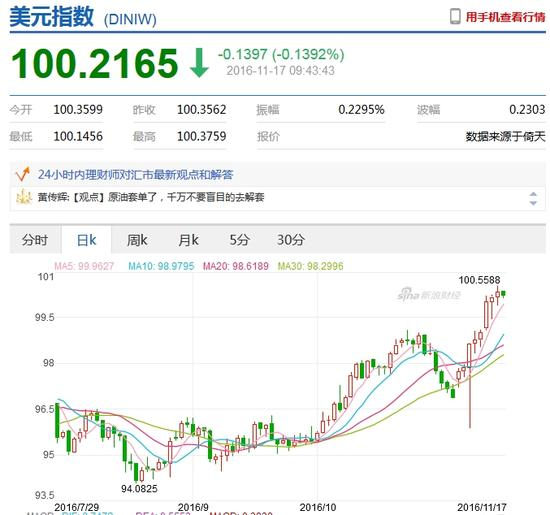The image size is (550, 515).
Task: Click the orange trend arrow icon
Action: 23,174
